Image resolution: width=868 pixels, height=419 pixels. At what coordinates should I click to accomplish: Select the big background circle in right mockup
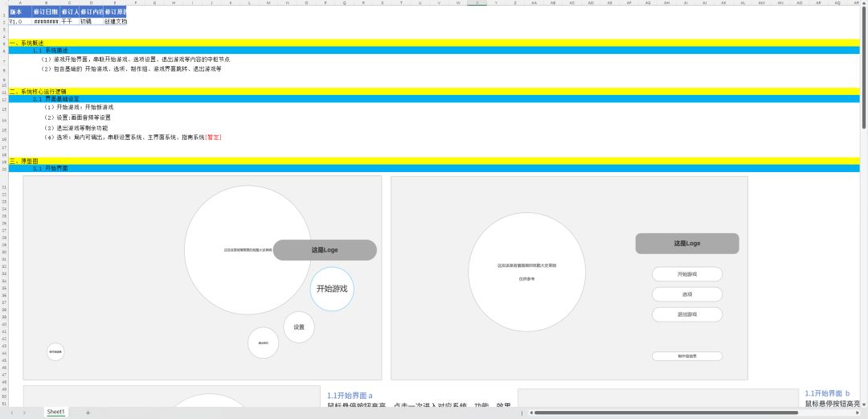coord(527,272)
